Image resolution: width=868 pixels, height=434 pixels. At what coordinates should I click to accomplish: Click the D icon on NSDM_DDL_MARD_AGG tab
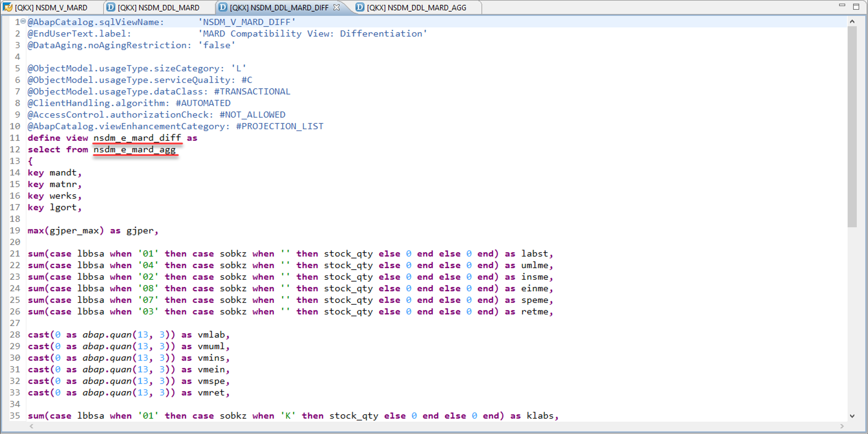360,7
